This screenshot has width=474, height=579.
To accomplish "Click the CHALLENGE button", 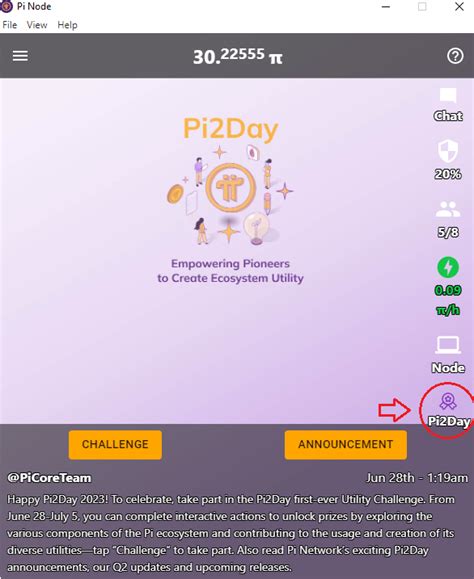I will pyautogui.click(x=115, y=445).
